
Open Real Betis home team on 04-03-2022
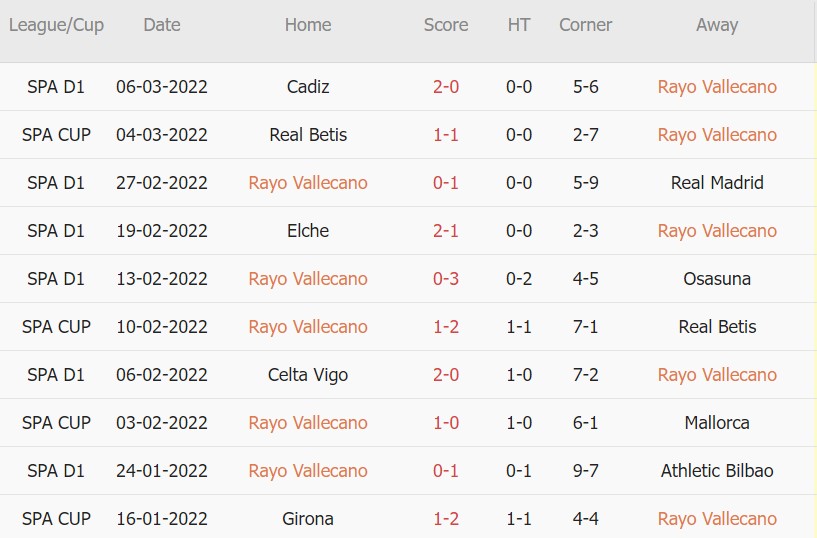click(308, 135)
